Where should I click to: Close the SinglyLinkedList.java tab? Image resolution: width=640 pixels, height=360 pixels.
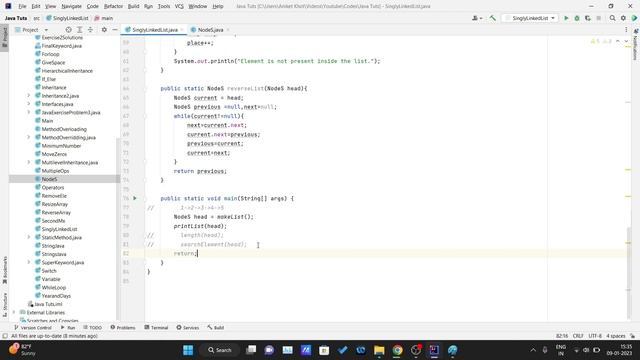point(182,30)
